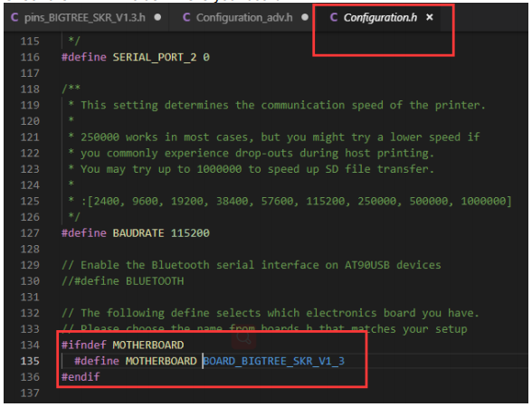Click the C file icon on pins_BIGTREE tab

point(14,17)
